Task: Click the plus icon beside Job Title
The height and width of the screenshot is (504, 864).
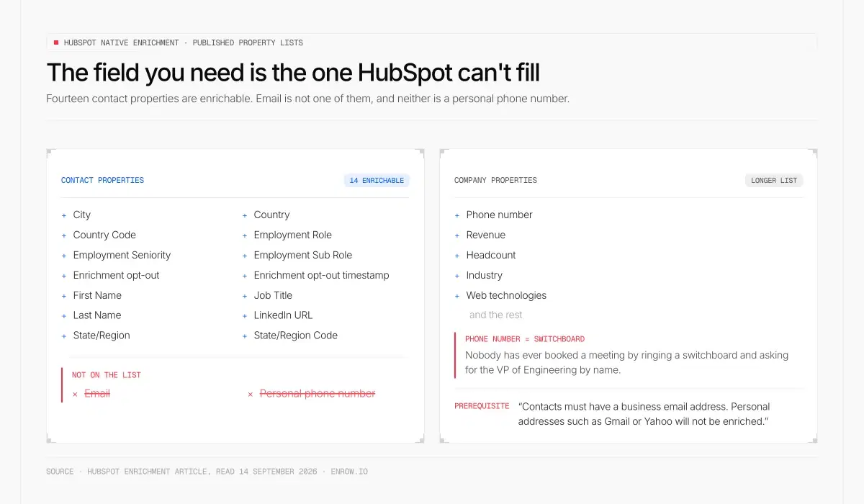Action: click(245, 296)
